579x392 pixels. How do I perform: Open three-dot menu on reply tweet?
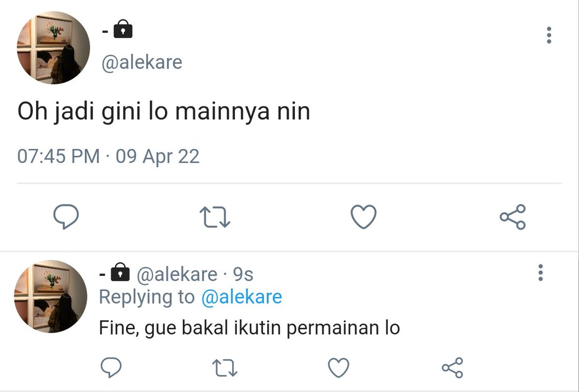(x=540, y=273)
